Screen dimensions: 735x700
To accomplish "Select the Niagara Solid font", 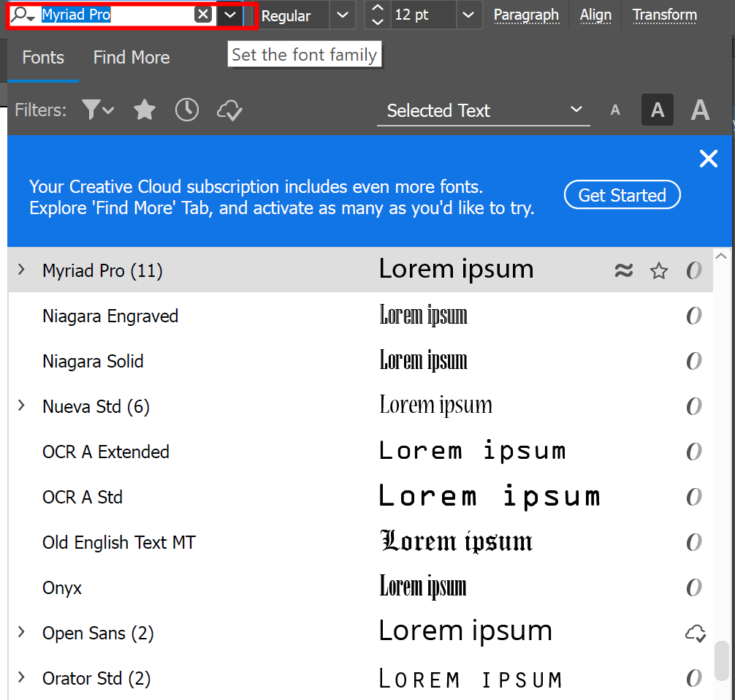I will [93, 362].
